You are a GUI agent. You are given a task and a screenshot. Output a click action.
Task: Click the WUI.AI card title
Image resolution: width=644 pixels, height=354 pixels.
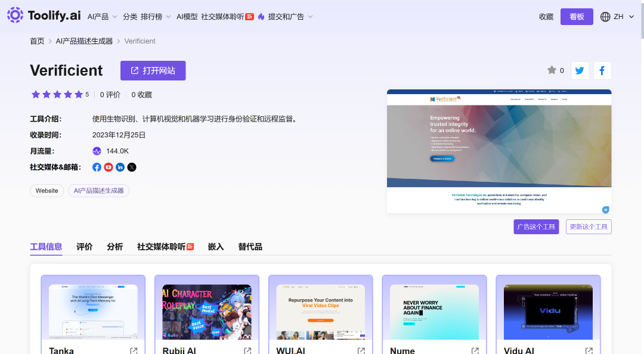tap(291, 350)
